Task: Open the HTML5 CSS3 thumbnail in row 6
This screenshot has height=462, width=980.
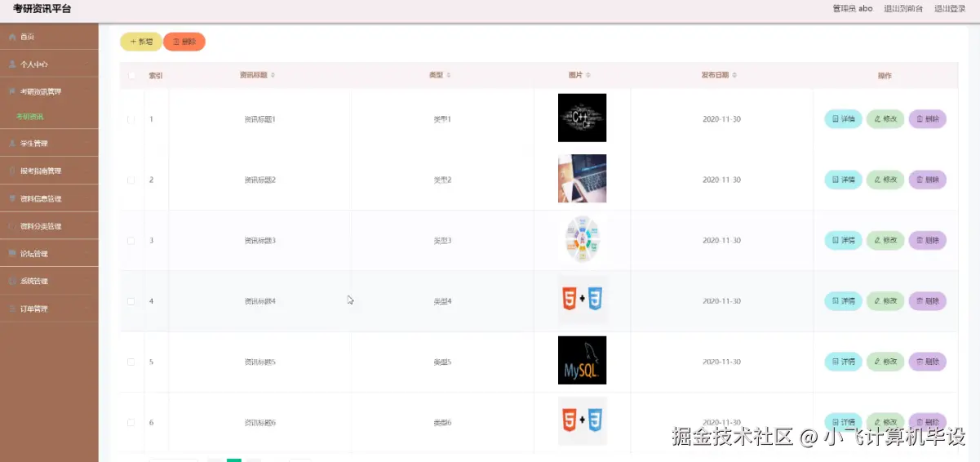Action: point(582,420)
